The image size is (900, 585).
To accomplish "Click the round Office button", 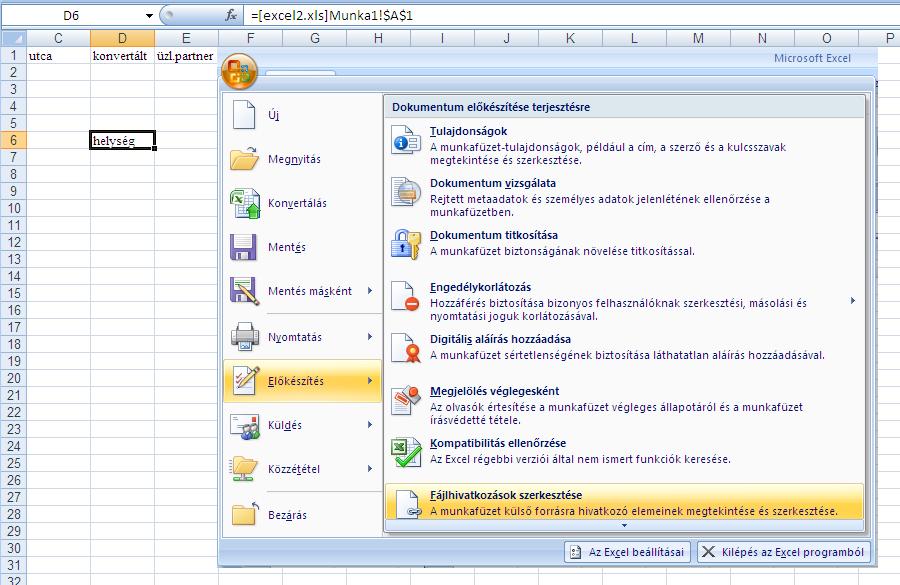I will [239, 71].
